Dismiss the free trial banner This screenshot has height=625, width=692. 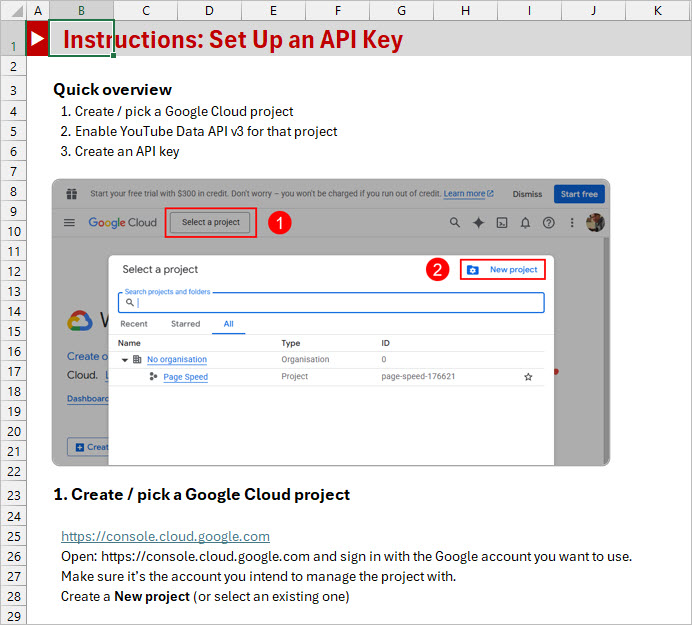click(x=527, y=194)
